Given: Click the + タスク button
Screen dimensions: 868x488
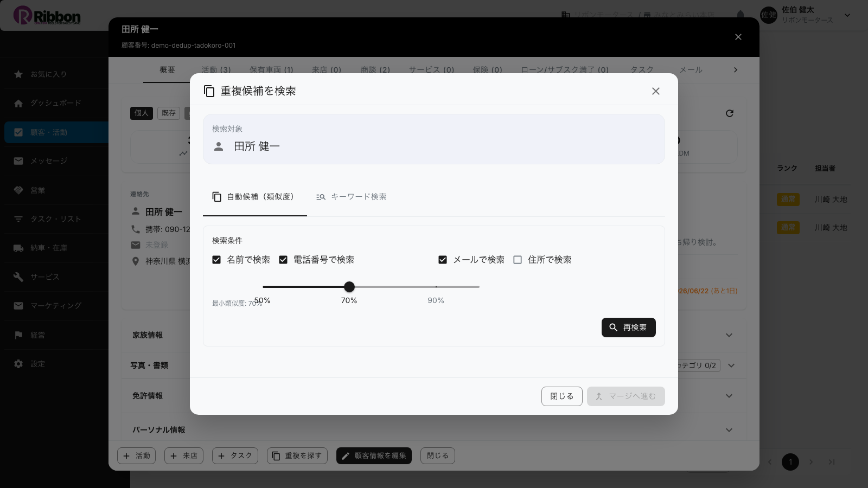Looking at the screenshot, I should [235, 456].
